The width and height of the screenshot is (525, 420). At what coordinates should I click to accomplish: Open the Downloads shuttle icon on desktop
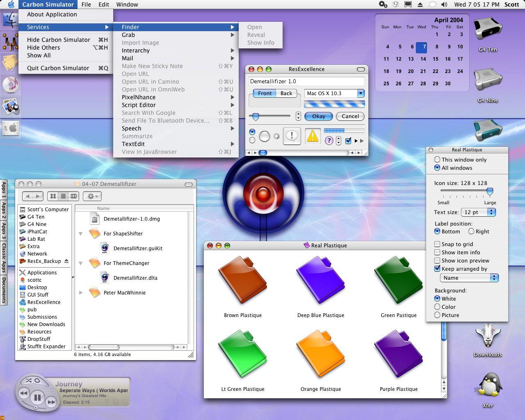click(x=488, y=336)
